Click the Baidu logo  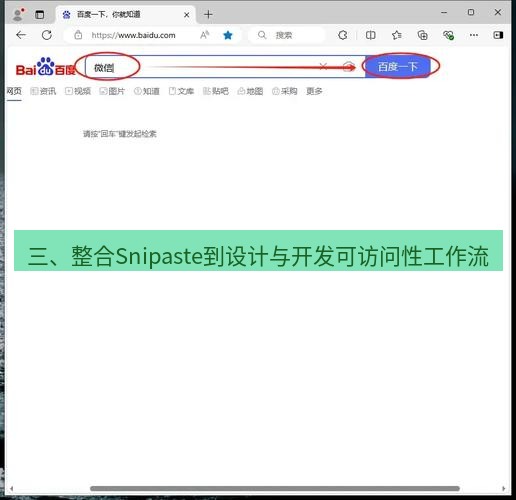pyautogui.click(x=46, y=67)
